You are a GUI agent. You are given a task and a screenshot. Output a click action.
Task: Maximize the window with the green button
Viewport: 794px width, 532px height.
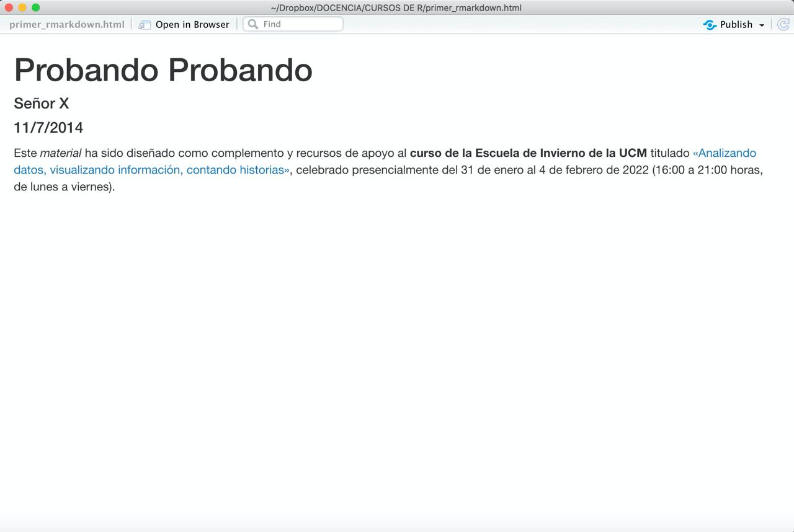35,7
